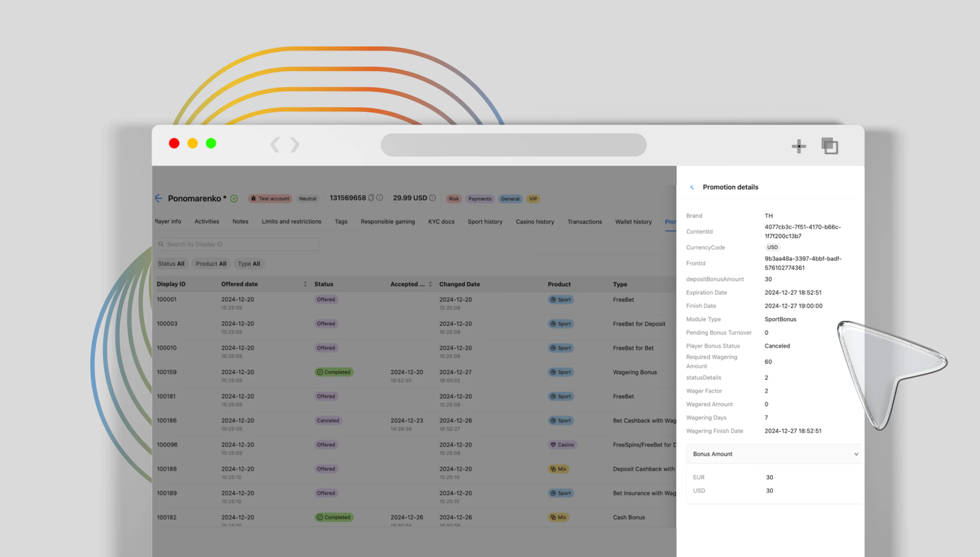Click the Risk tag badge
The image size is (980, 557).
453,199
